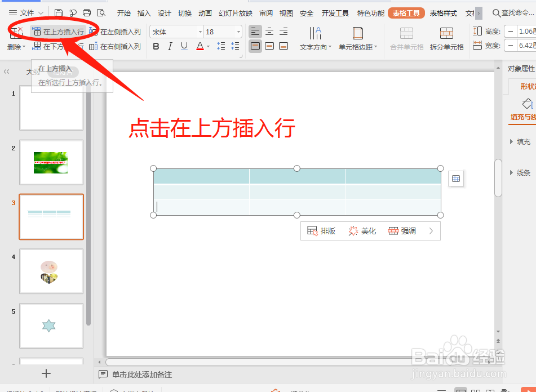Viewport: 536px width, 392px height.
Task: Click the width value field 6.42
Action: coord(526,46)
